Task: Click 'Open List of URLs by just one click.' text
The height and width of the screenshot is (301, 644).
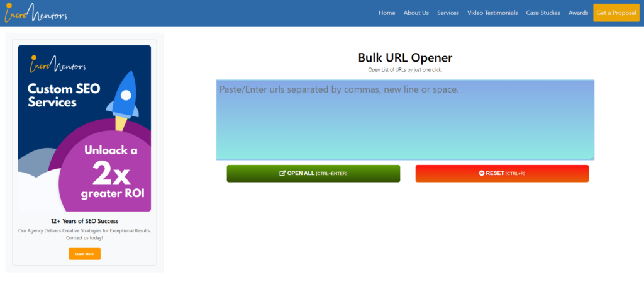Action: (405, 70)
